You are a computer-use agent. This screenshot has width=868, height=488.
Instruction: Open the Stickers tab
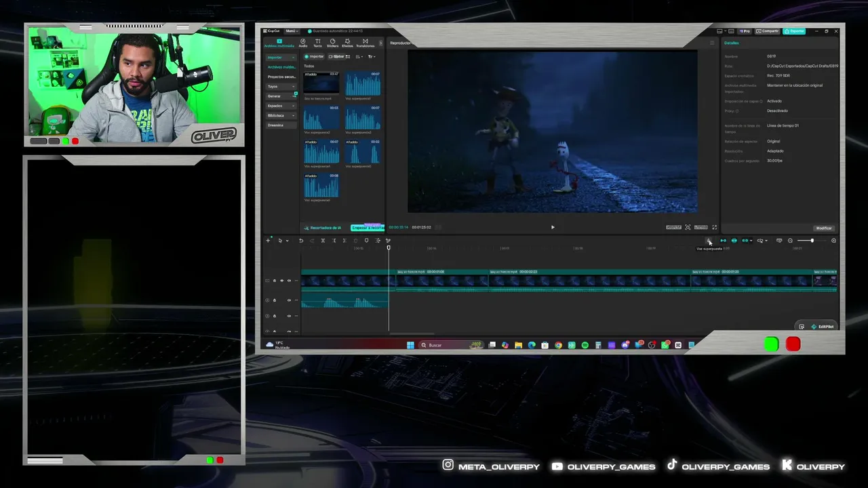332,43
